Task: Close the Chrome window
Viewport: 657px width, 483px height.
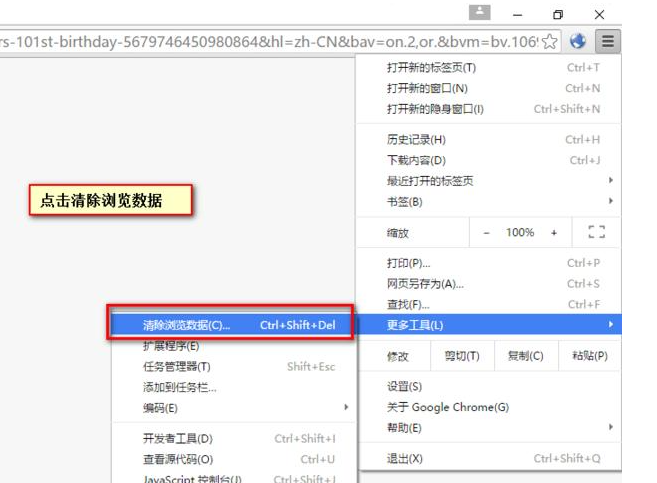Action: point(599,15)
